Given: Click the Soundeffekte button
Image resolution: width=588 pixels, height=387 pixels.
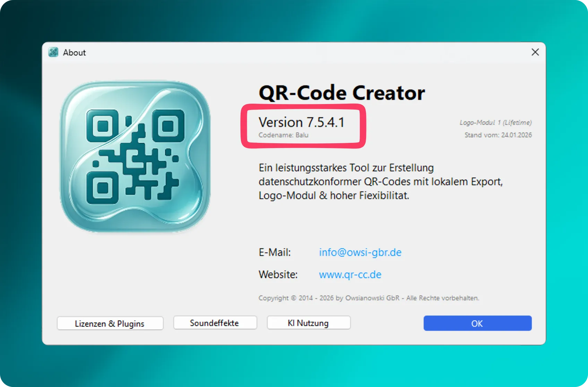Looking at the screenshot, I should pos(215,323).
